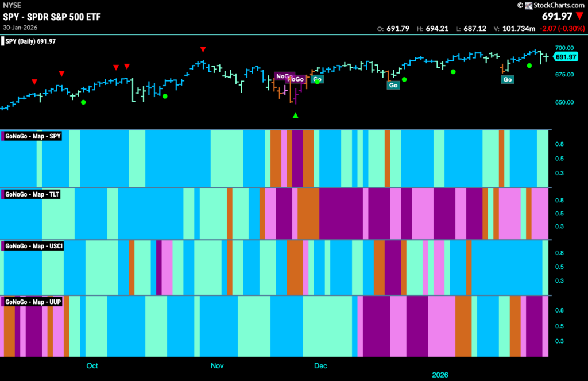Click the 0.8 scale label in UUP map
Screen dimensions: 588x381
point(559,310)
